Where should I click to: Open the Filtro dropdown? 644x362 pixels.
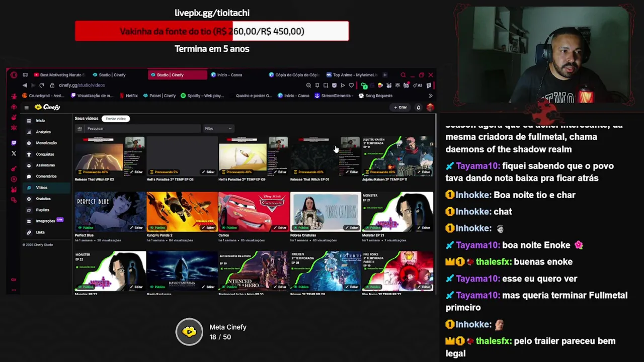218,128
